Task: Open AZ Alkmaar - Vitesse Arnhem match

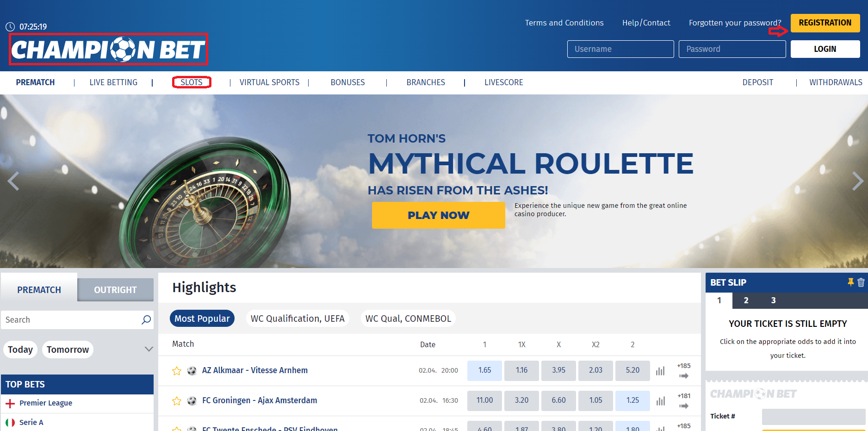Action: (x=255, y=370)
